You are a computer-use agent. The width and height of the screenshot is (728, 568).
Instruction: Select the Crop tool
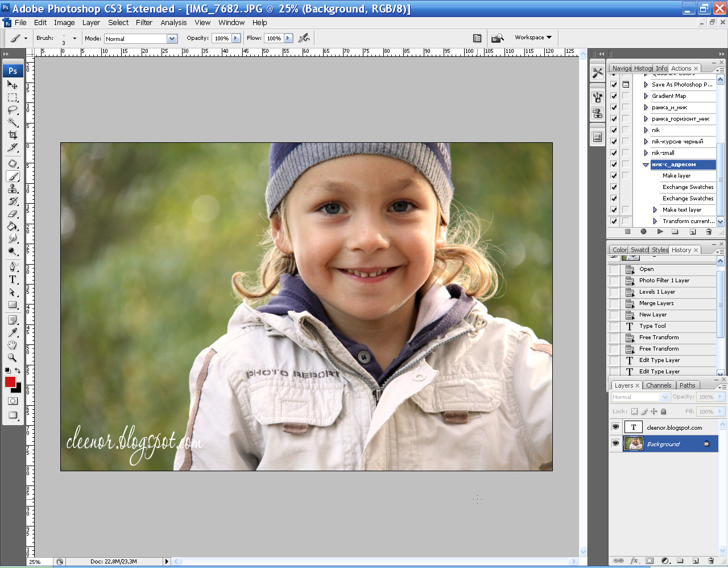pos(13,135)
